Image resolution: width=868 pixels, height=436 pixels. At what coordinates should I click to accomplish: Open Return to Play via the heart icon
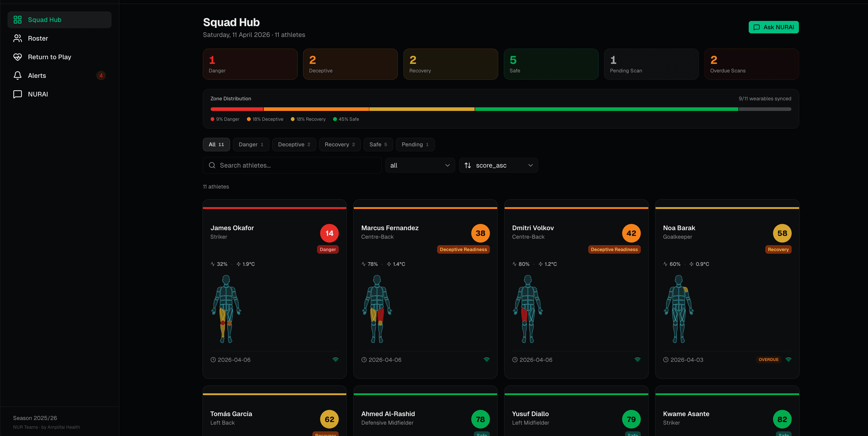[18, 57]
